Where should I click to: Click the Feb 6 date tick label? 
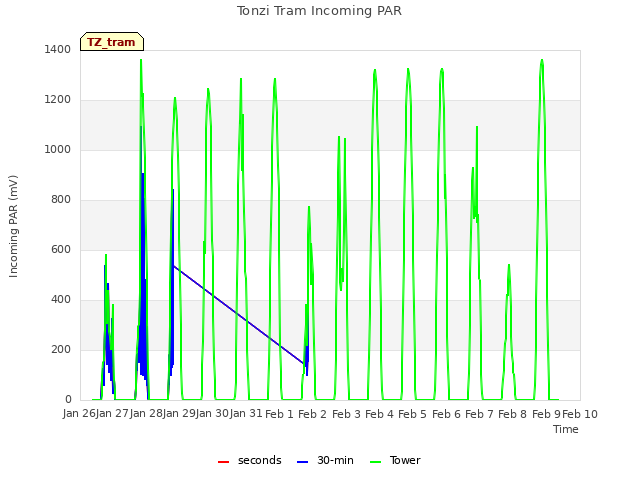pos(446,414)
